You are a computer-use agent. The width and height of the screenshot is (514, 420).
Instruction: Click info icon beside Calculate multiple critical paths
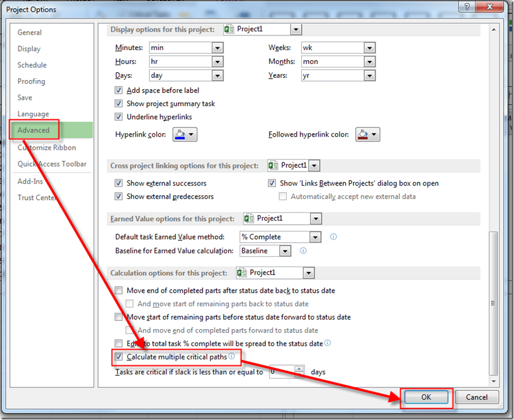point(231,356)
